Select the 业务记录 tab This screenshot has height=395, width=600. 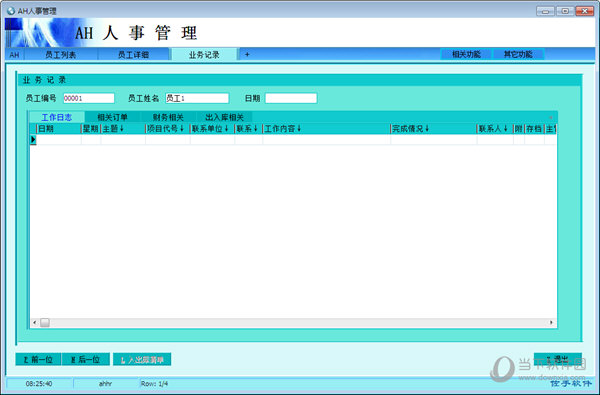click(204, 54)
